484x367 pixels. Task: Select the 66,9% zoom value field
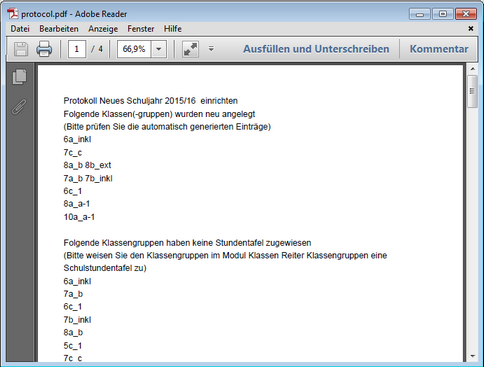pos(134,49)
